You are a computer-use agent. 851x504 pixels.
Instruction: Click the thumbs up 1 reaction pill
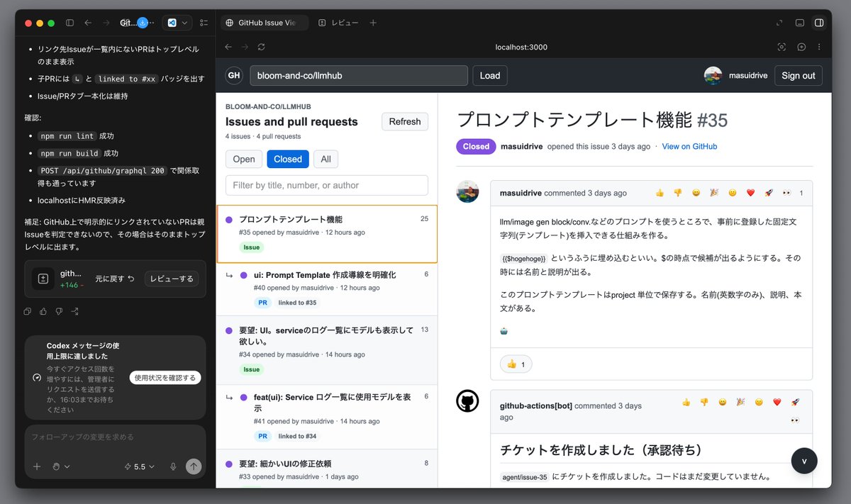pos(516,364)
